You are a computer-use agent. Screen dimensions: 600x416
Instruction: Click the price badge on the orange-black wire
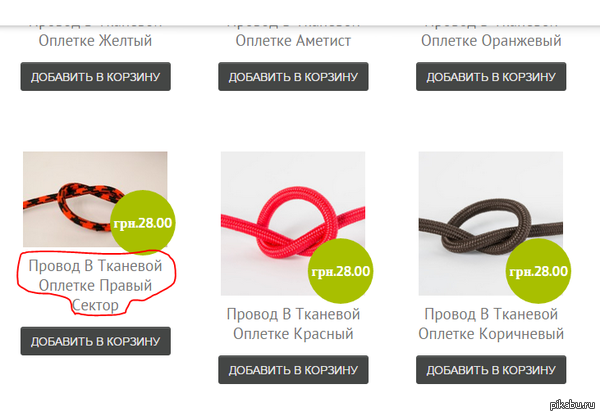(x=143, y=222)
